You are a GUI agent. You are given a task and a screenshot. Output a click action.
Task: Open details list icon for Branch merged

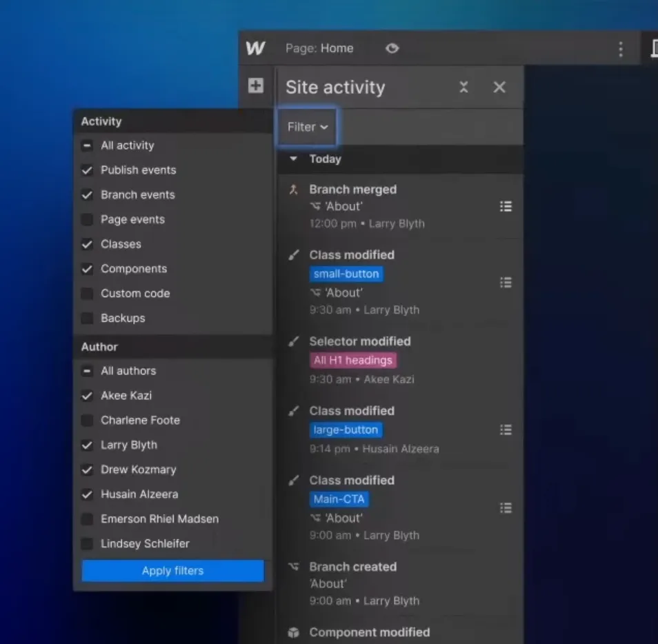click(506, 206)
